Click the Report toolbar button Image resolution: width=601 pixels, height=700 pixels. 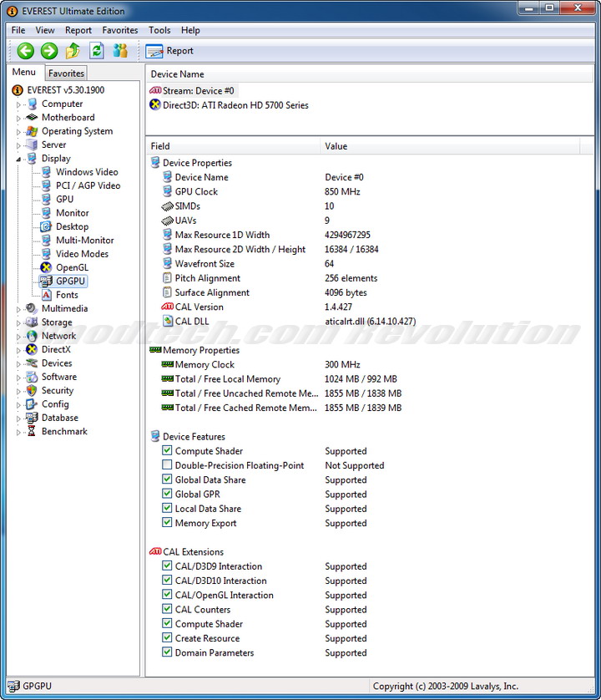coord(169,51)
